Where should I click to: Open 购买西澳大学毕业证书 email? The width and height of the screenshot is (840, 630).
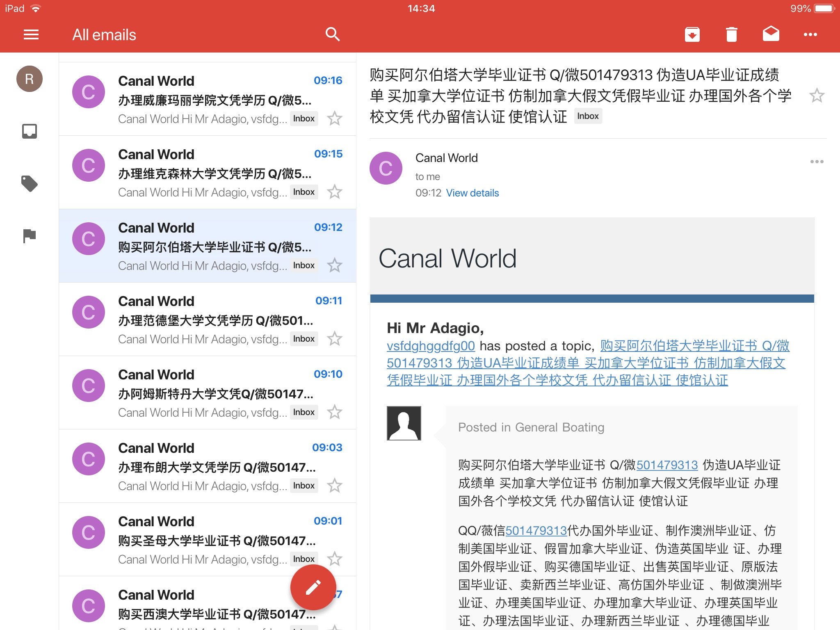208,603
